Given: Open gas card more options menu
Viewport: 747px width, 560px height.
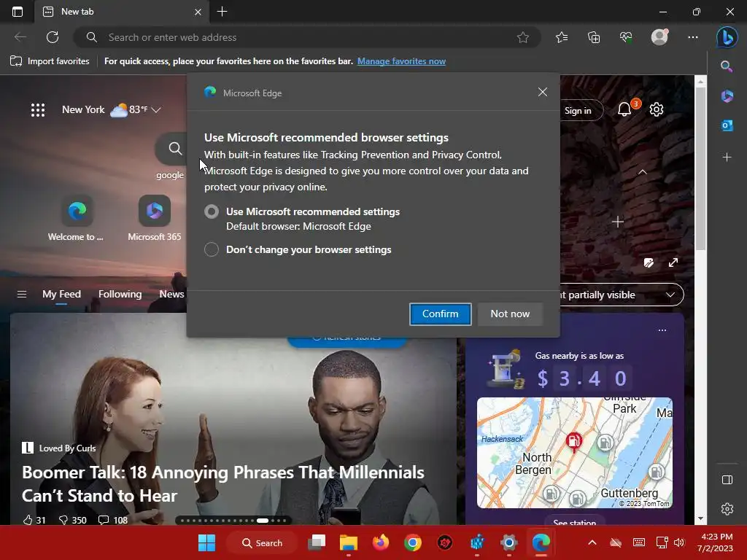Looking at the screenshot, I should 662,330.
